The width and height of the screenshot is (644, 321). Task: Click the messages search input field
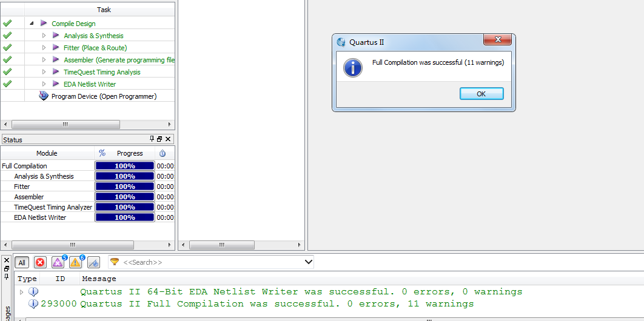coord(211,262)
